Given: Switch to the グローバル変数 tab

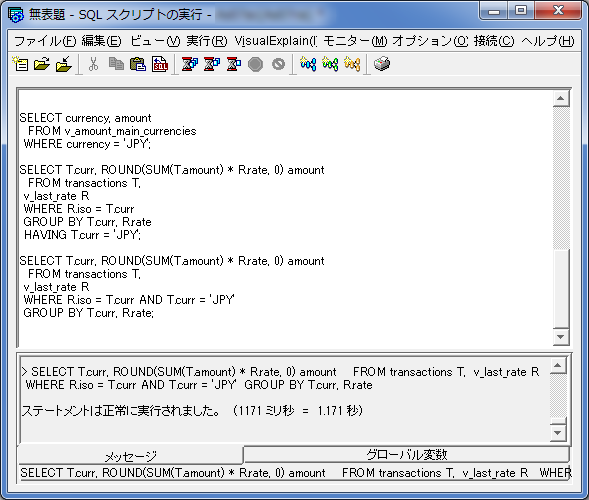Looking at the screenshot, I should 407,455.
